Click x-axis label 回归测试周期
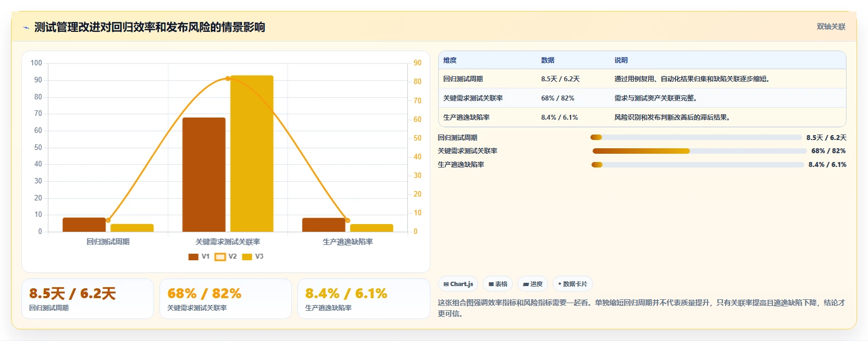Screen dimensions: 868x341 [x=108, y=242]
